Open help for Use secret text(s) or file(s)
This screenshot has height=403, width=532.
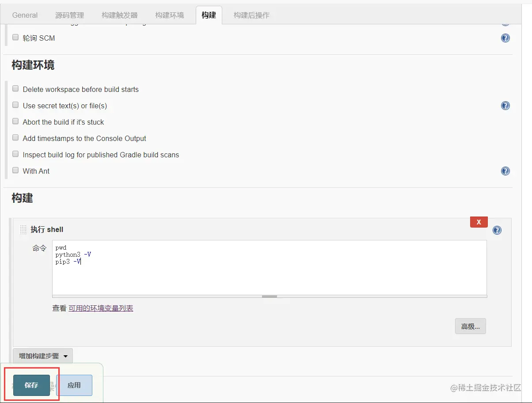pos(505,106)
